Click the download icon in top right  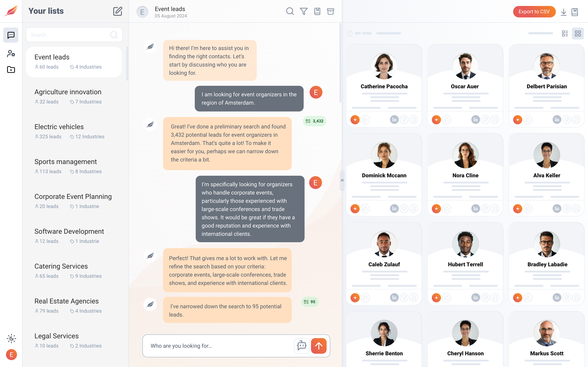tap(563, 11)
